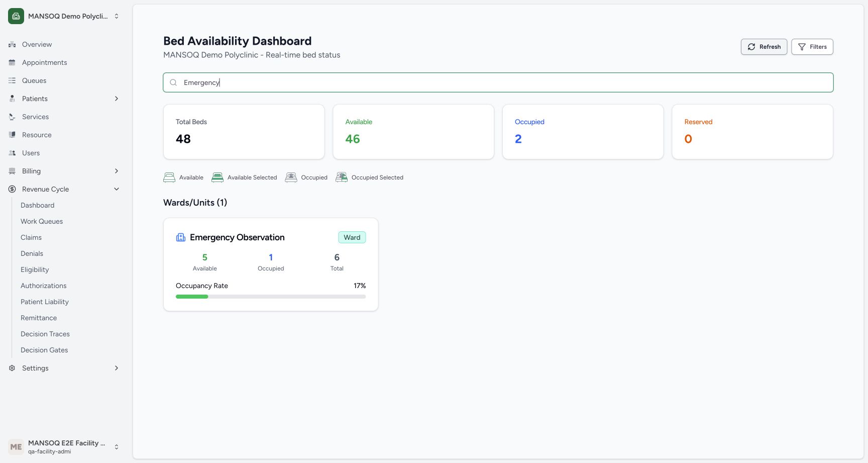The height and width of the screenshot is (463, 868).
Task: Select the Available 46 summary card
Action: (413, 132)
